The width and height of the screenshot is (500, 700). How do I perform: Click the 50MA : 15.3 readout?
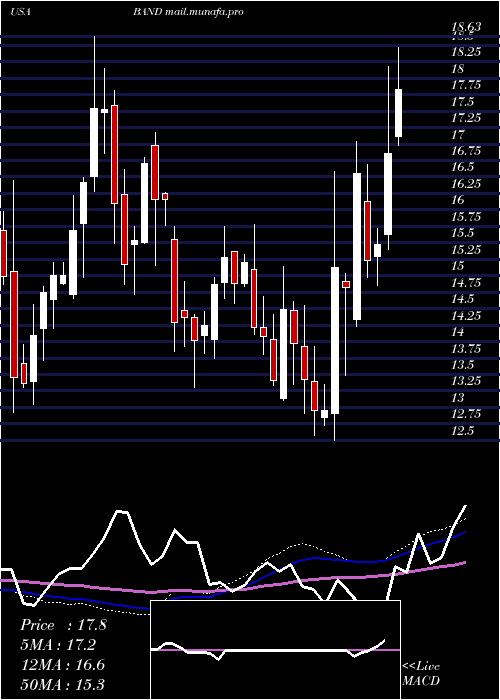click(x=63, y=684)
